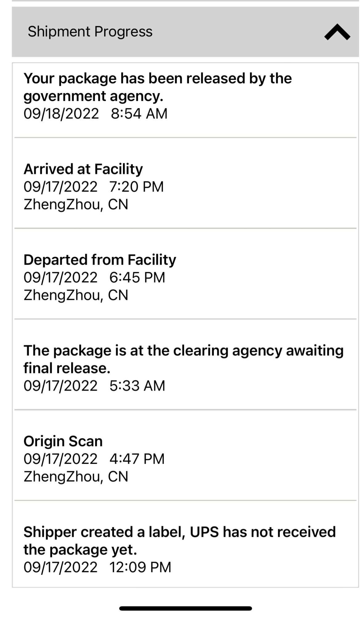The image size is (364, 617).
Task: Tap ZhengZhou, CN under Arrived at Facility
Action: (76, 204)
